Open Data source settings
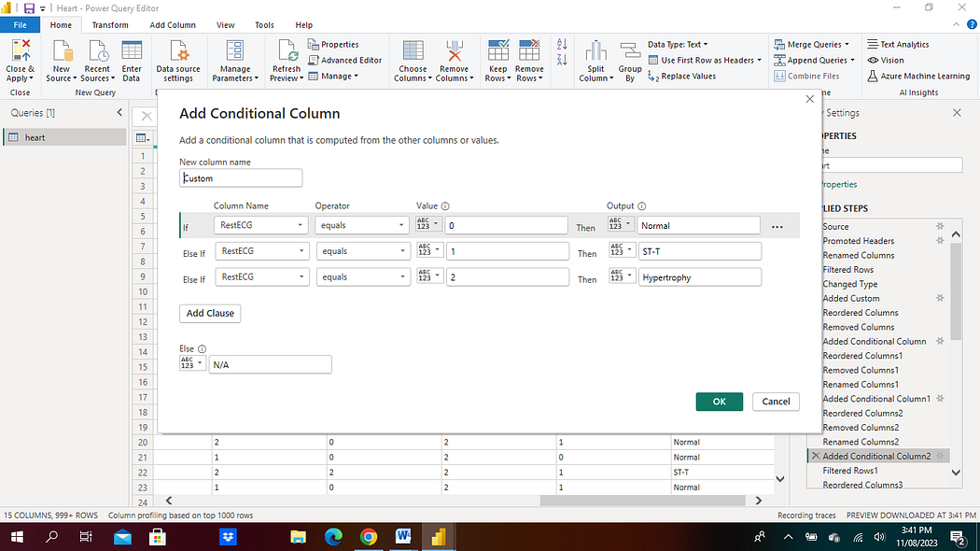This screenshot has width=980, height=551. pos(178,61)
